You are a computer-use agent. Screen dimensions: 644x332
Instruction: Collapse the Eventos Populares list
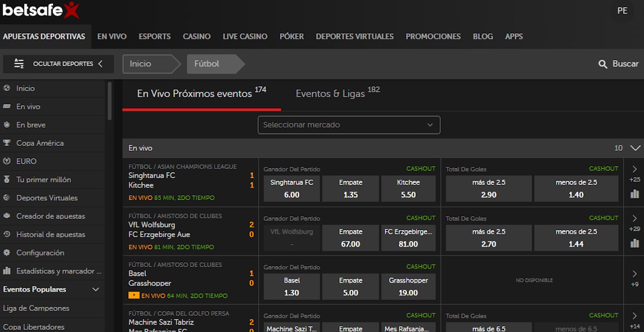coord(96,290)
